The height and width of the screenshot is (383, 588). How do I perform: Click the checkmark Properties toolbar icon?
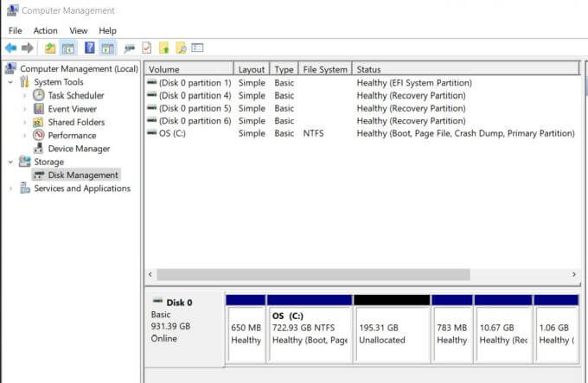coord(147,48)
